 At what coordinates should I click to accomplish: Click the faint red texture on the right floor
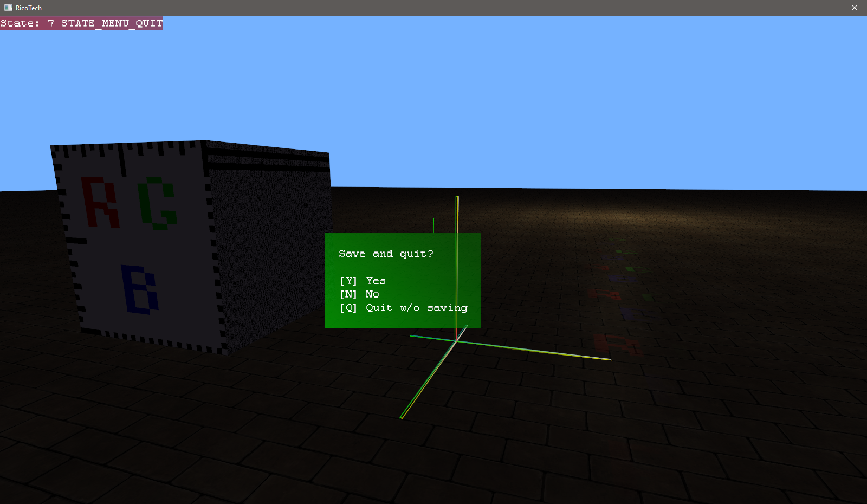(617, 344)
